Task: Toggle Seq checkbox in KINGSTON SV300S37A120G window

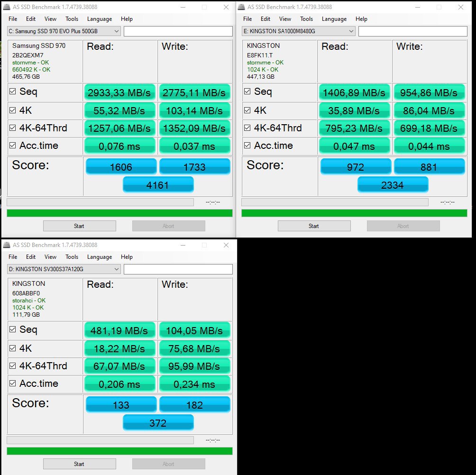Action: (x=12, y=329)
